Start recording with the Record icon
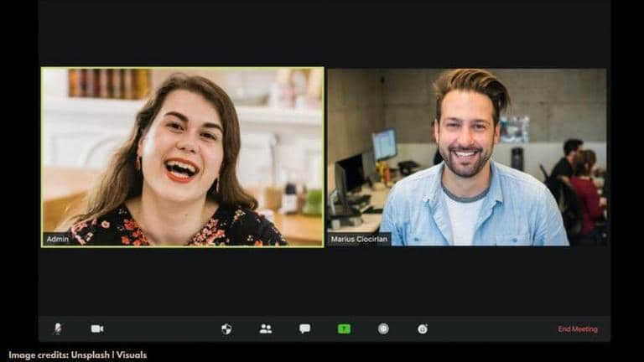Screen dimensions: 644x362 [x=383, y=328]
